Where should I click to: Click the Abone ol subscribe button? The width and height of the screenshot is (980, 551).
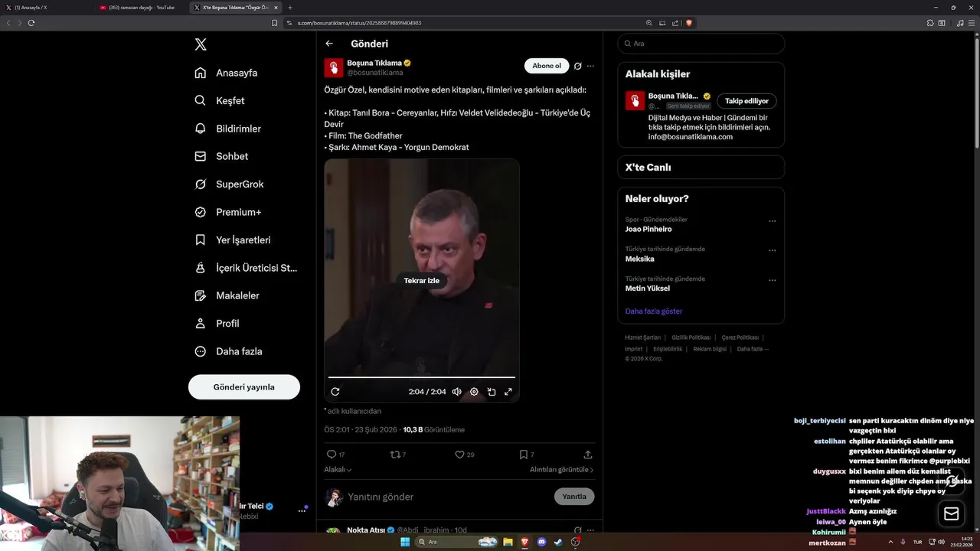[x=547, y=66]
